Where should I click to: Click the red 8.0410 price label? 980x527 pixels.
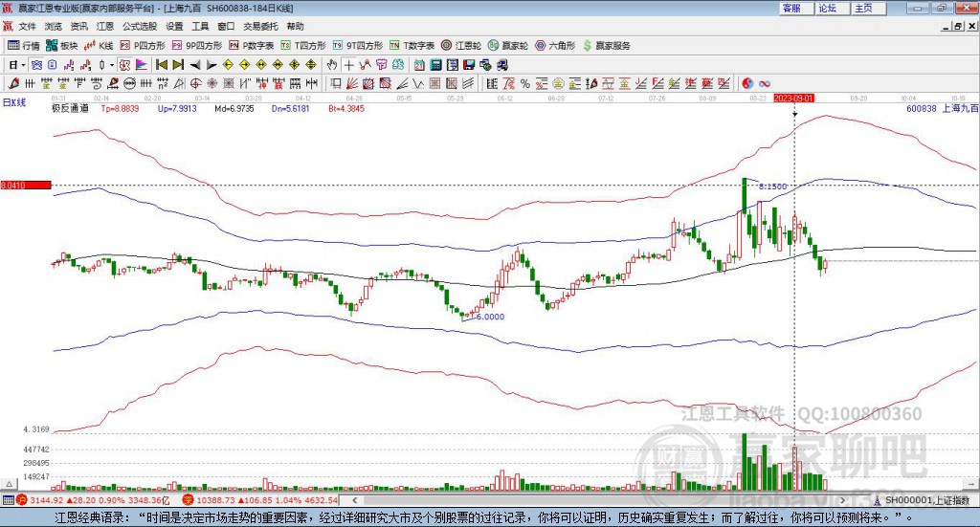[x=26, y=186]
